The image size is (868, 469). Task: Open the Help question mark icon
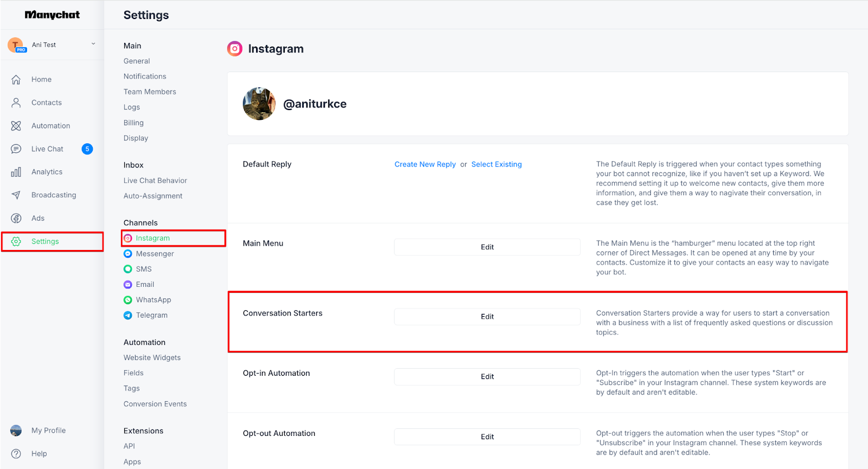tap(16, 454)
